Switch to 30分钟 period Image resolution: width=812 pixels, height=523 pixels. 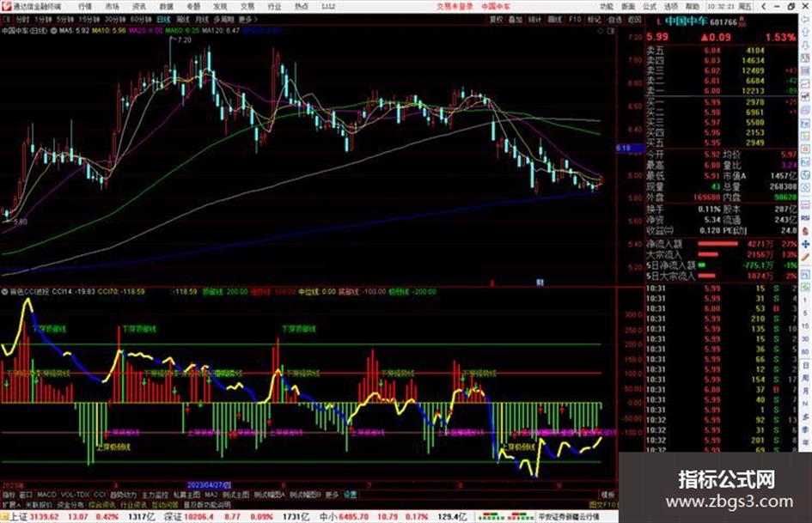pyautogui.click(x=115, y=19)
